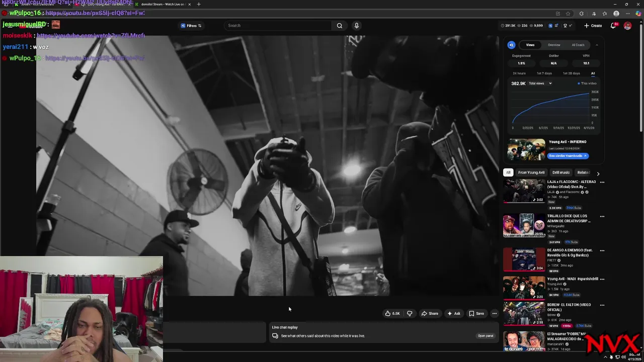The height and width of the screenshot is (362, 644).
Task: Open options for TRUJILLO DICE video
Action: pos(602,217)
